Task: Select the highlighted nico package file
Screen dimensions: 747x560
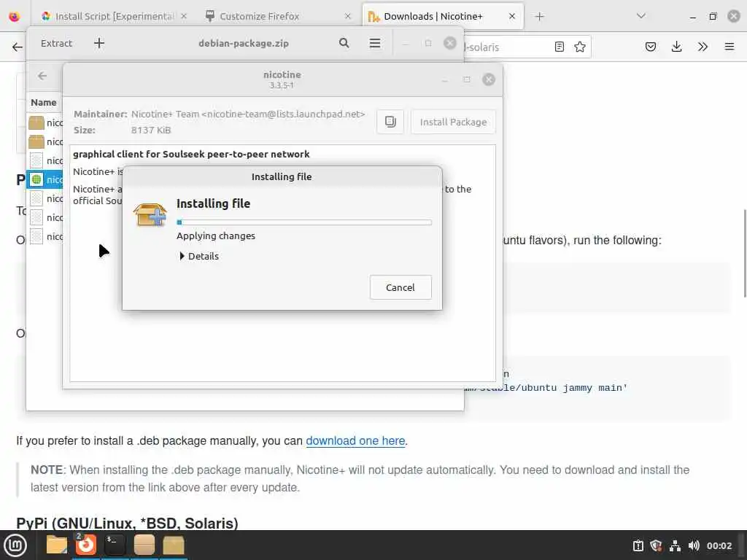Action: pos(45,179)
